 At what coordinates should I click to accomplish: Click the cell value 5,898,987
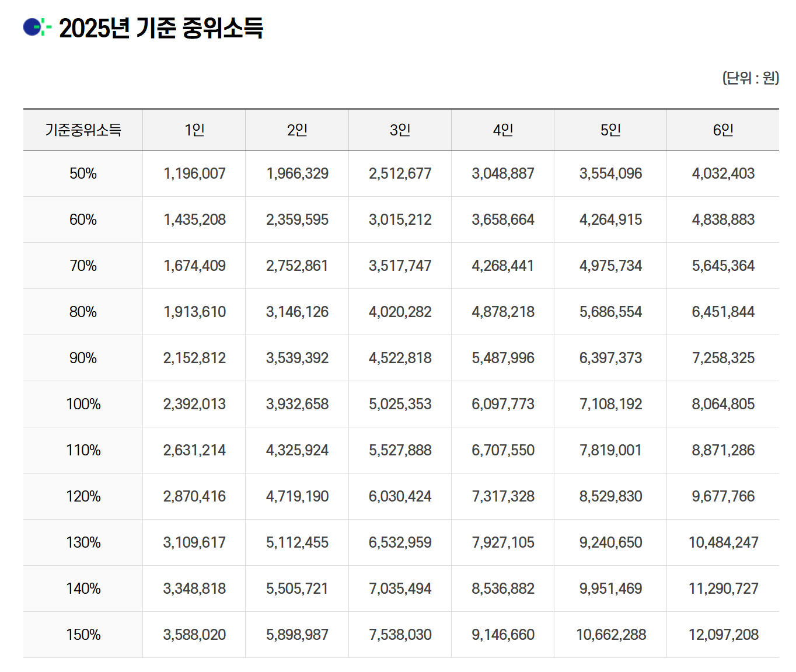pos(297,635)
